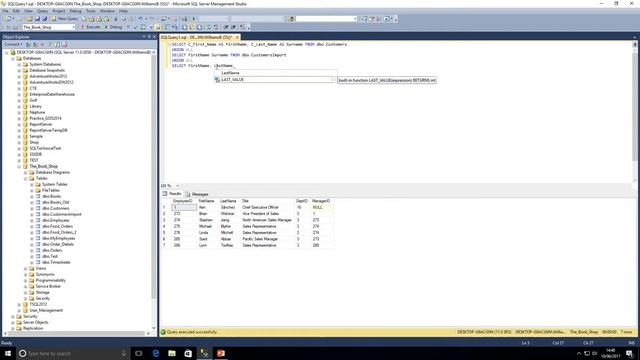Screen dimensions: 640x360
Task: Click the Increase indent icon
Action: [233, 27]
